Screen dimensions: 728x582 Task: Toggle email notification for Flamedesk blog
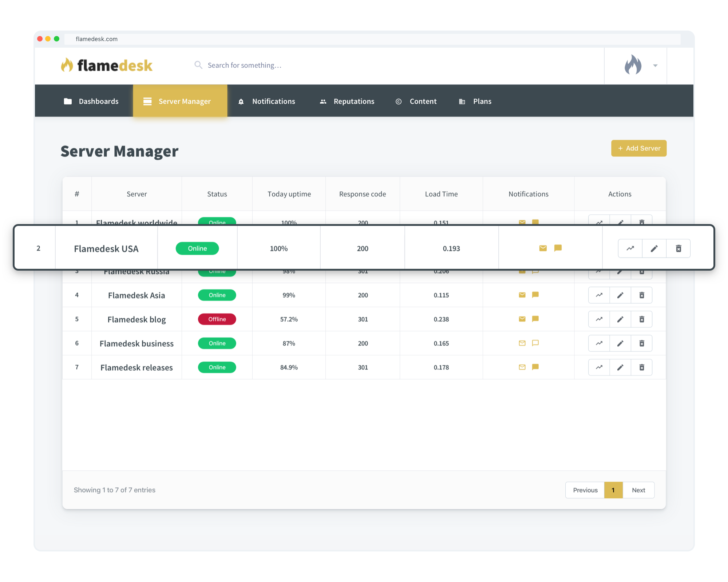click(522, 319)
